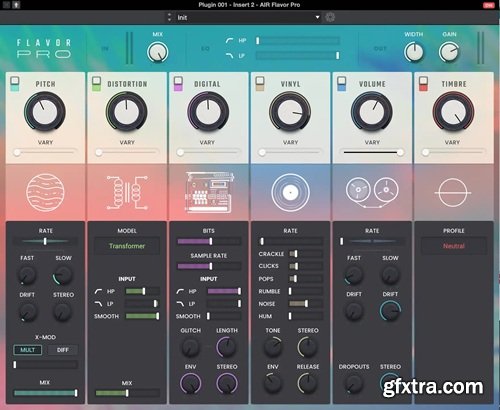500x410 pixels.
Task: Select MULT X-Mod mode
Action: coord(28,350)
